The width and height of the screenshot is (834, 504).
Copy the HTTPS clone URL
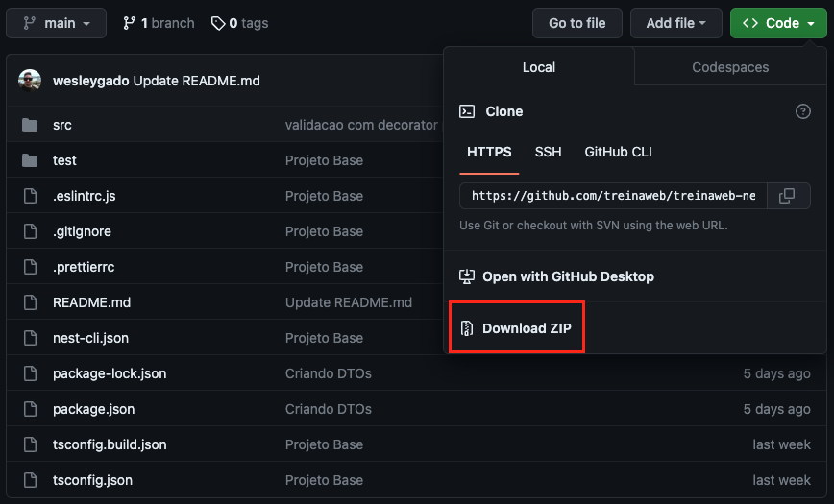pos(787,196)
